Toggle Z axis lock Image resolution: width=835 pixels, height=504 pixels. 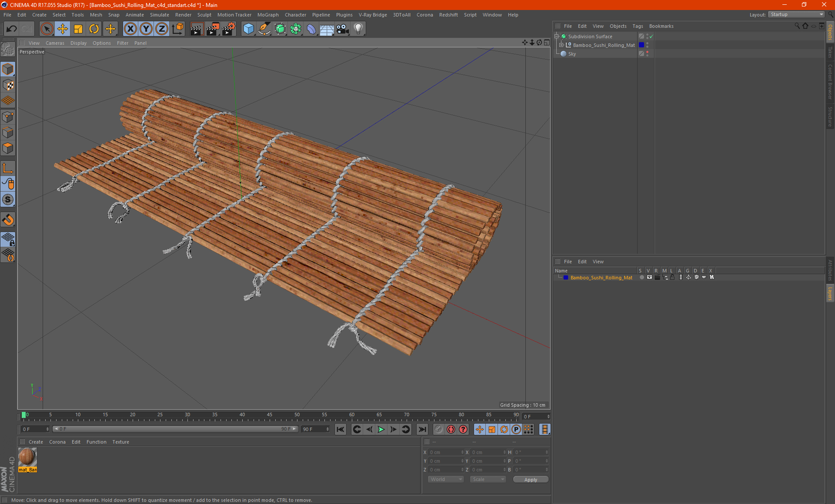[x=162, y=29]
